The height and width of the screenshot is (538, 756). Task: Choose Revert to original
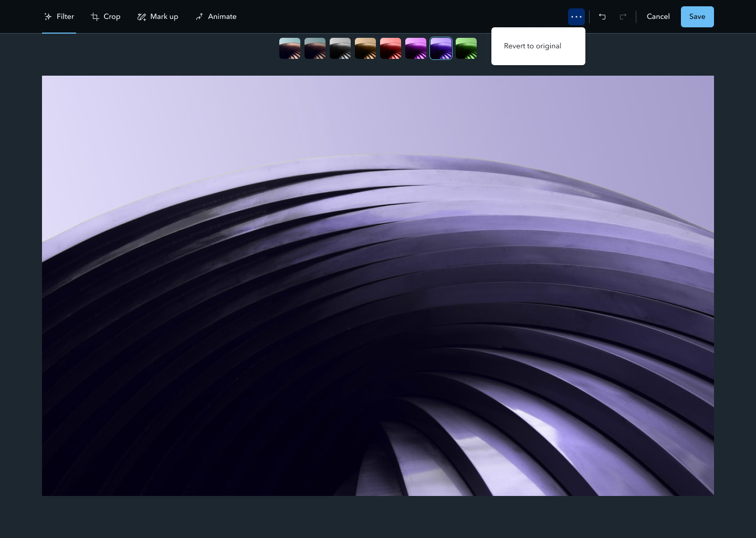pyautogui.click(x=532, y=46)
